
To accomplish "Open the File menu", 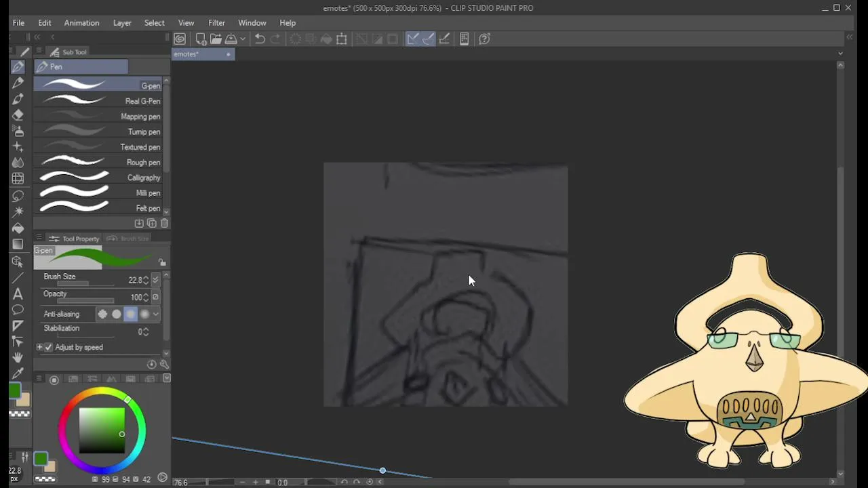I will pos(18,23).
